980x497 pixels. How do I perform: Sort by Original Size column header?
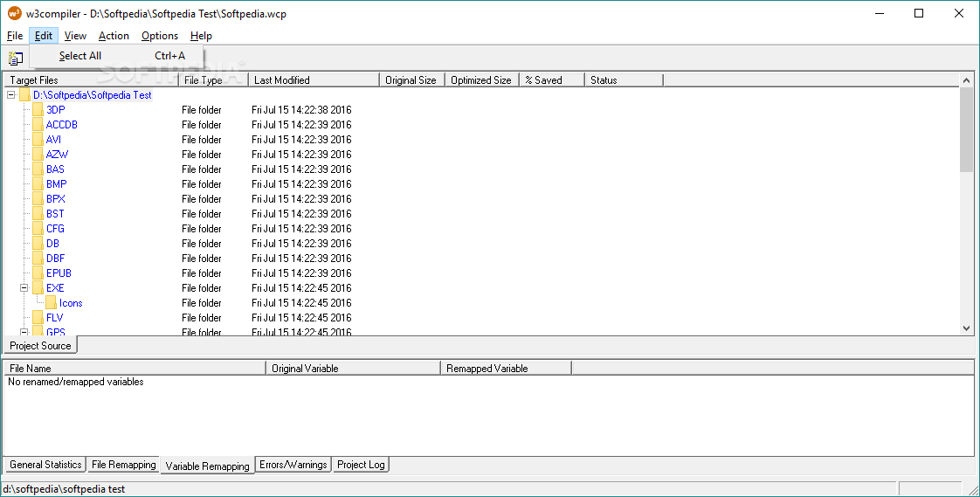(x=412, y=80)
